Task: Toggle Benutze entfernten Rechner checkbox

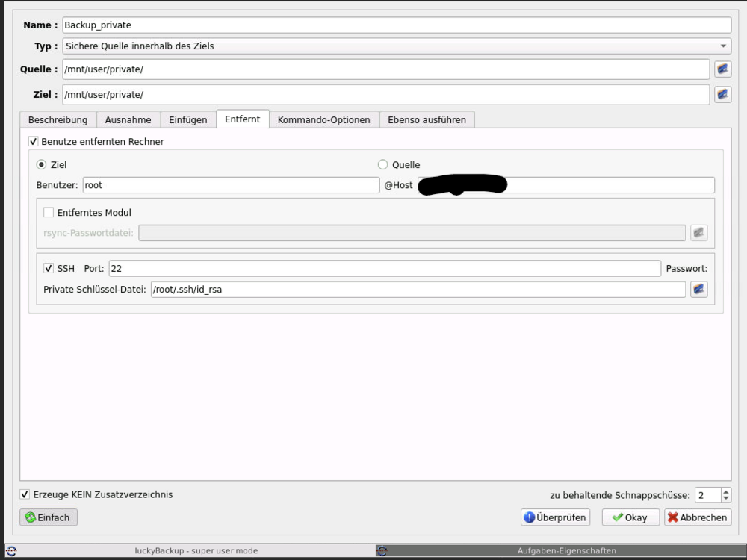Action: point(34,141)
